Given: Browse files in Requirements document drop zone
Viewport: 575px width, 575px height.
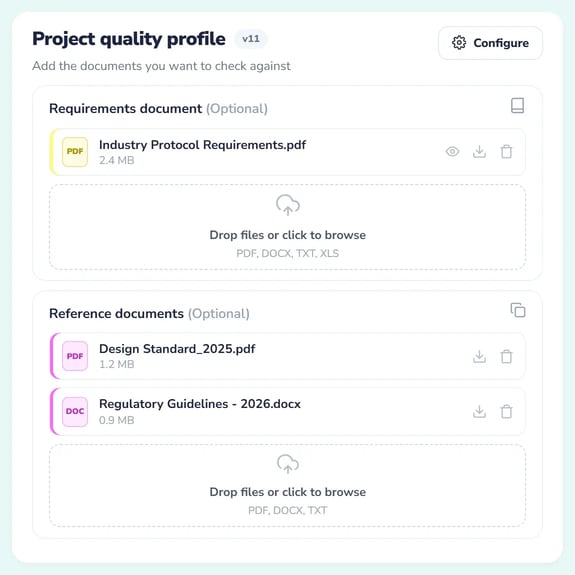Looking at the screenshot, I should click(288, 227).
